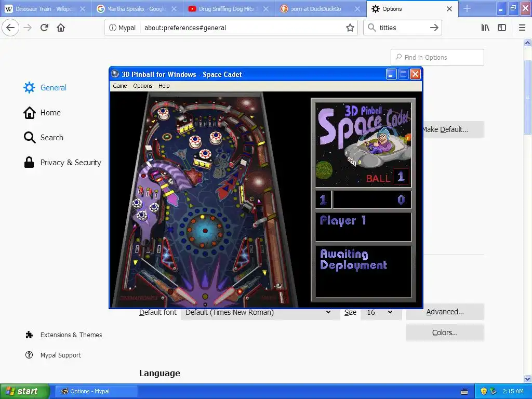This screenshot has height=399, width=532.
Task: Click the question mark icon for Mypal Support
Action: pyautogui.click(x=29, y=355)
